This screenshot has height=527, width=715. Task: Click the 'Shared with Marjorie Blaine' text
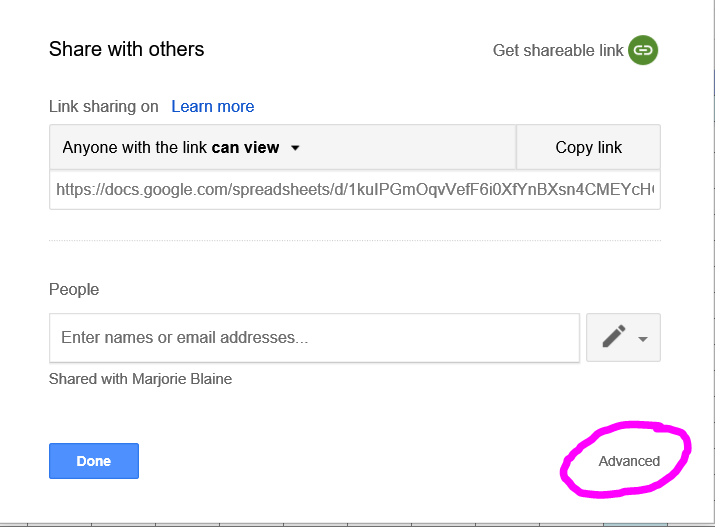(x=140, y=379)
